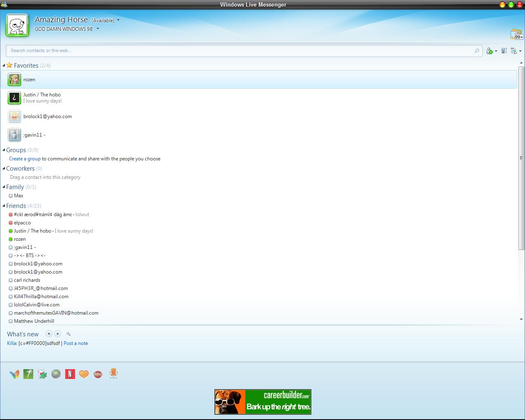Show next What's new item
The image size is (525, 420).
coord(58,334)
